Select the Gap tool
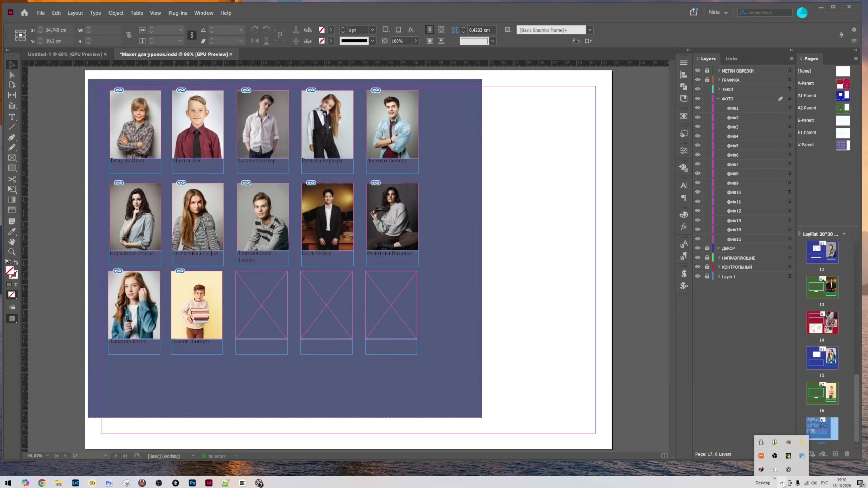Image resolution: width=868 pixels, height=488 pixels. tap(12, 95)
